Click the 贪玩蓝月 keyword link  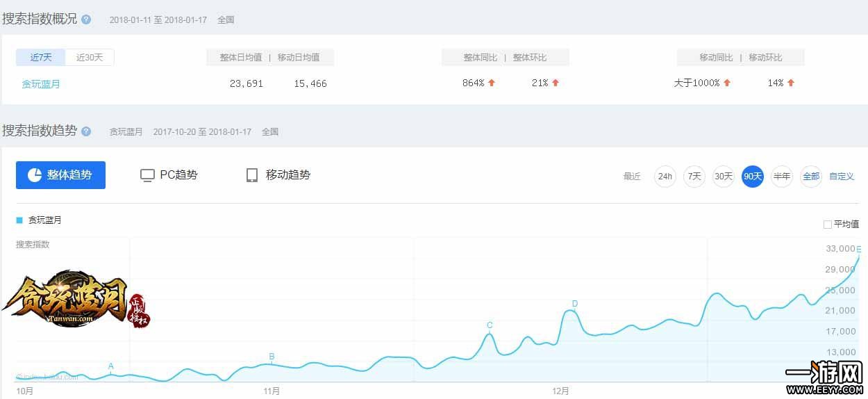(x=41, y=83)
